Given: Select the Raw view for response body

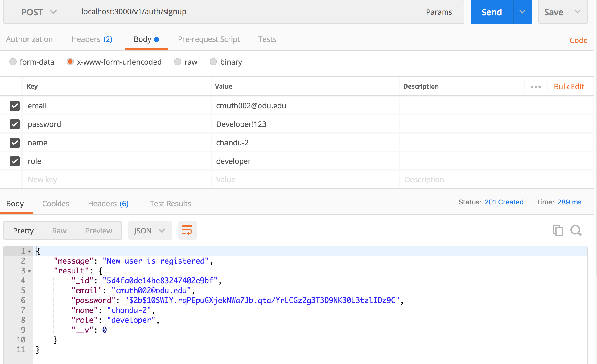Looking at the screenshot, I should [59, 230].
